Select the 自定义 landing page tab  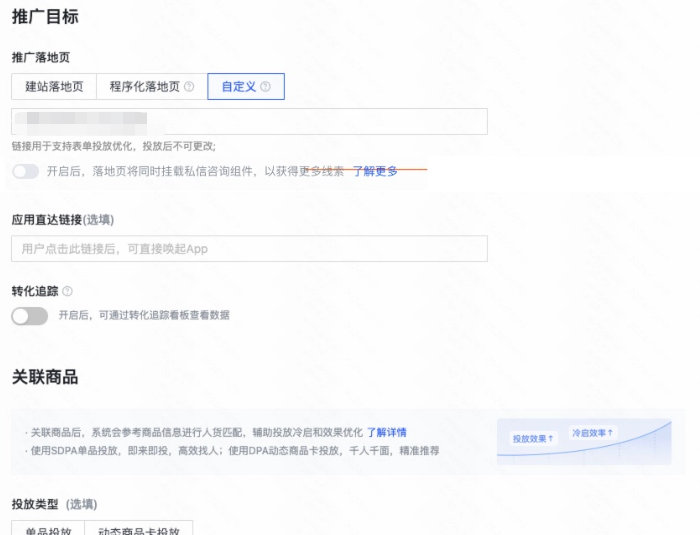tap(246, 86)
